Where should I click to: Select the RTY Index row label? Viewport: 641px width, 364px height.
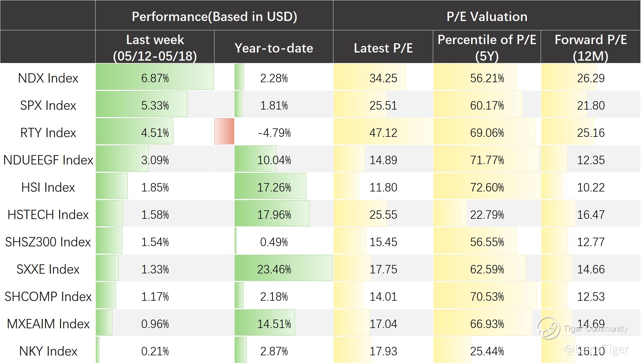48,133
